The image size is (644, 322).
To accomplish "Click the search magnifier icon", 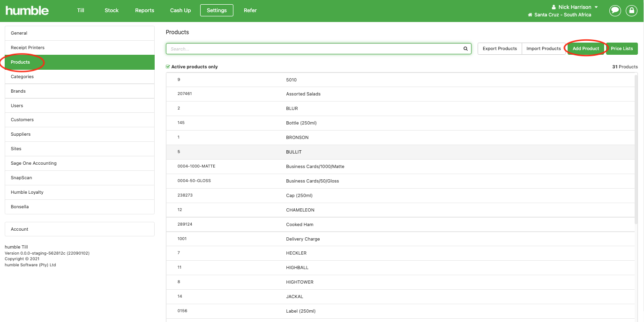I will pyautogui.click(x=465, y=49).
